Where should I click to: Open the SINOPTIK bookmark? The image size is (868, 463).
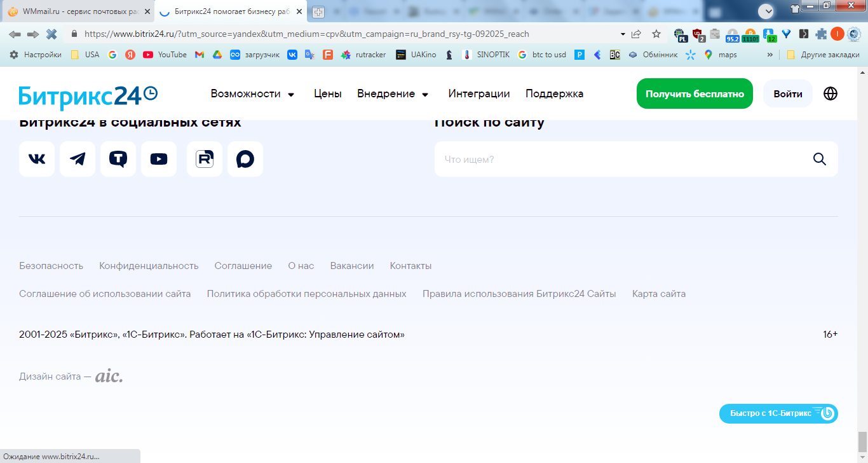tap(485, 55)
